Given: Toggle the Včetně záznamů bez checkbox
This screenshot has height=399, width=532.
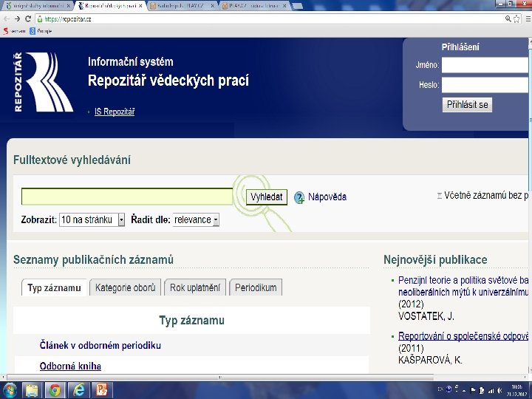Looking at the screenshot, I should click(x=440, y=196).
